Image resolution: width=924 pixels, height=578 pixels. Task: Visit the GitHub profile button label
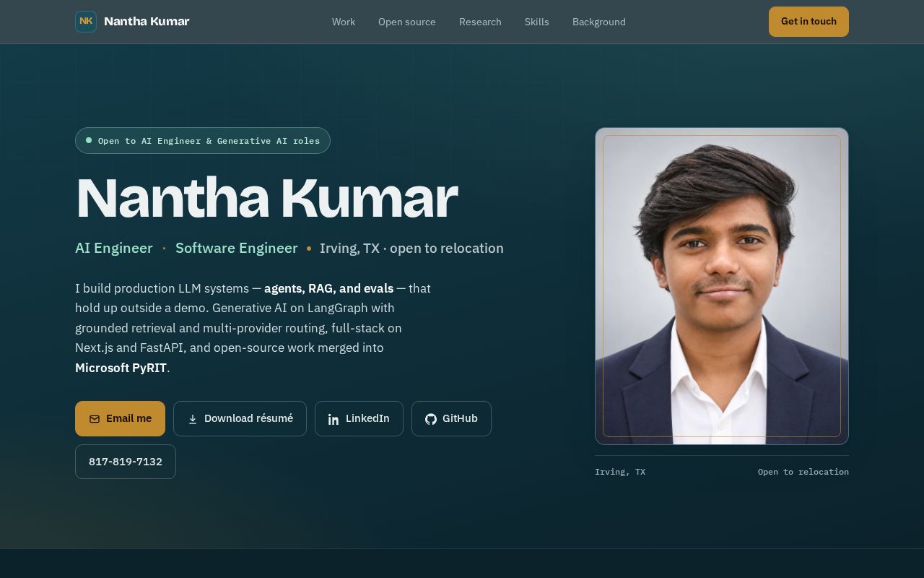pyautogui.click(x=460, y=418)
